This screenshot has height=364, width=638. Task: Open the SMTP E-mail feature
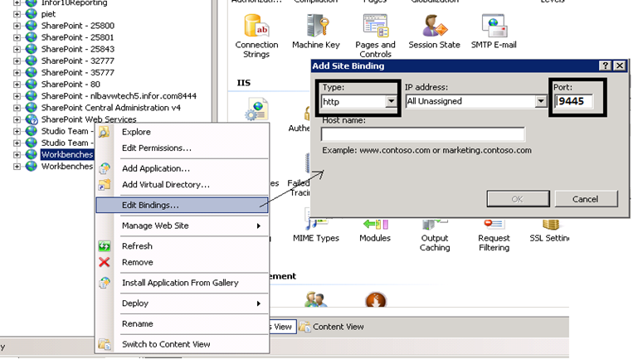494,27
